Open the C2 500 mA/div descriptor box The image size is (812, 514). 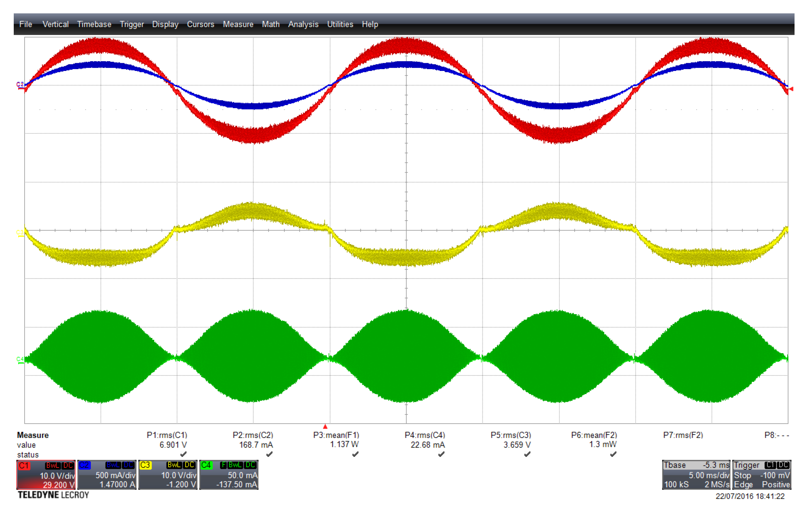(x=107, y=475)
